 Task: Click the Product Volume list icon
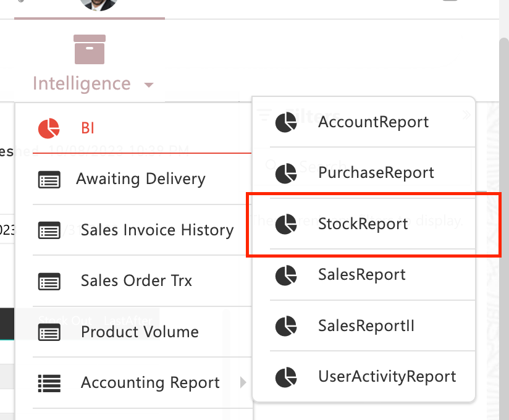pos(49,332)
